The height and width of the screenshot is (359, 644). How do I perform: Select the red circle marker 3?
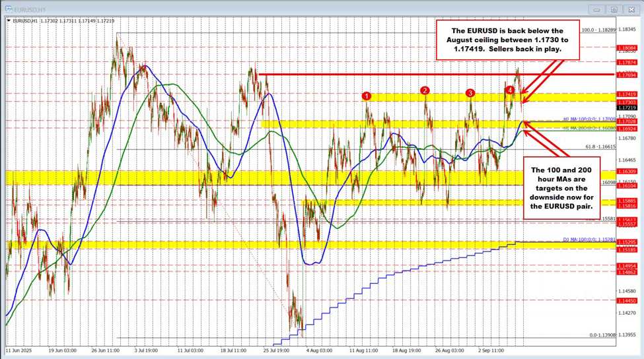470,93
